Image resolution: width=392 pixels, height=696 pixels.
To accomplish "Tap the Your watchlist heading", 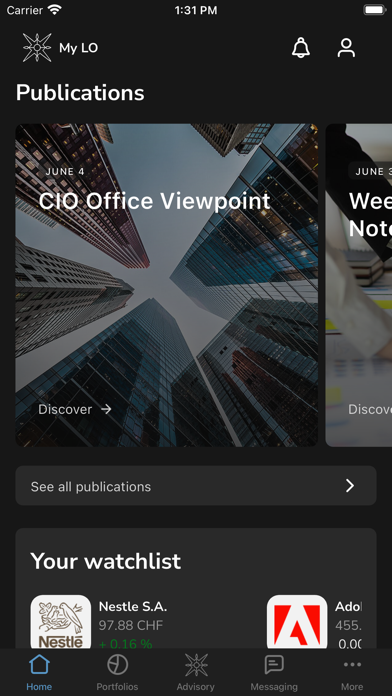I will tap(106, 561).
